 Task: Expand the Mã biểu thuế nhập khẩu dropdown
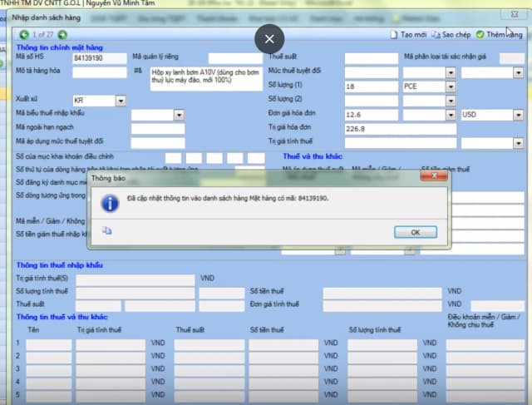point(179,115)
